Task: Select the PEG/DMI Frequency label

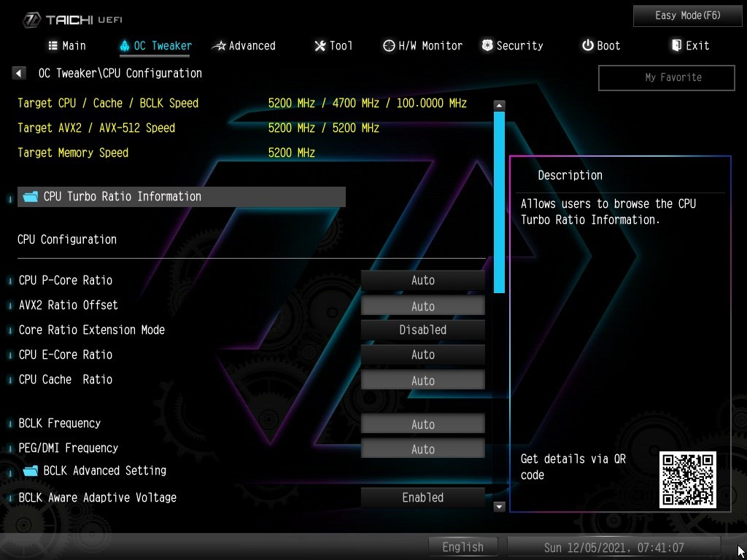Action: click(68, 448)
